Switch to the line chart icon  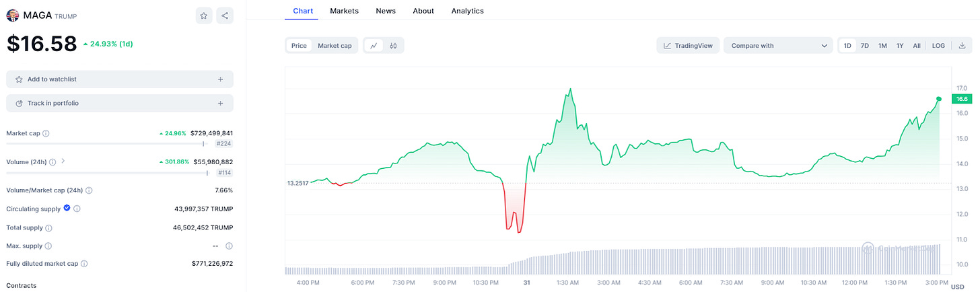[374, 46]
